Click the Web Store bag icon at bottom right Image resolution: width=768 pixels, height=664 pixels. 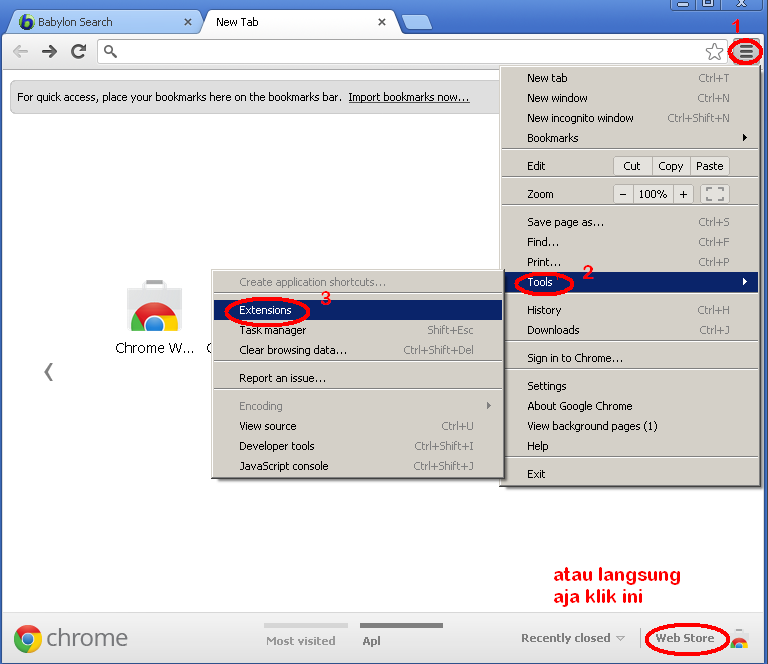[x=739, y=639]
